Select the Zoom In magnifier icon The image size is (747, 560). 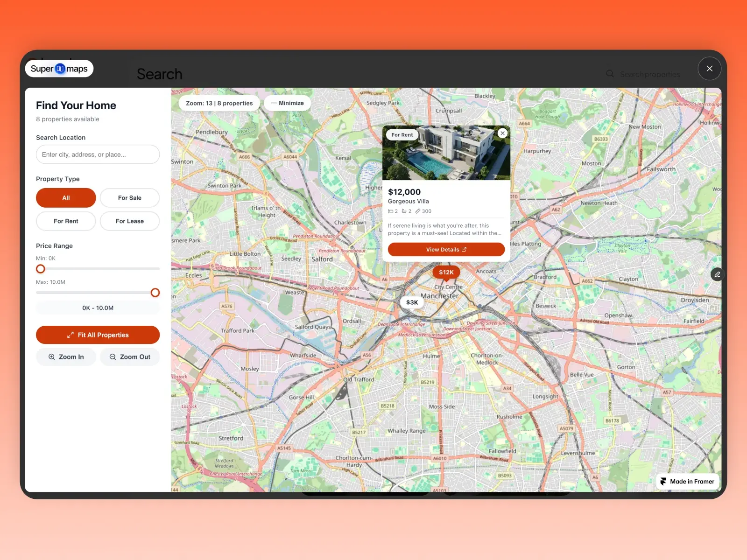[51, 357]
